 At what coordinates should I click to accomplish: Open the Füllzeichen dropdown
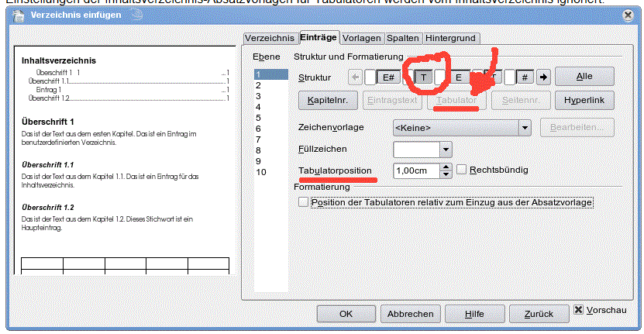click(x=445, y=149)
